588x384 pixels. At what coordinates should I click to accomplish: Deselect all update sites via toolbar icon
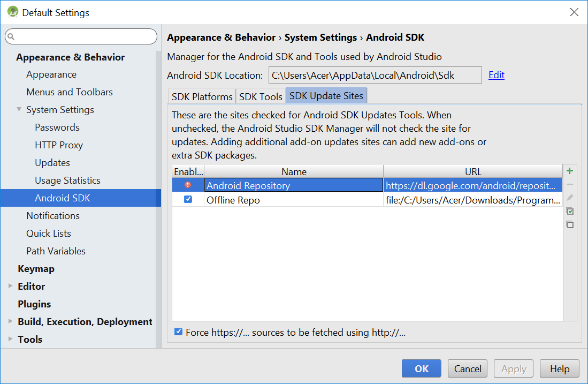(570, 224)
